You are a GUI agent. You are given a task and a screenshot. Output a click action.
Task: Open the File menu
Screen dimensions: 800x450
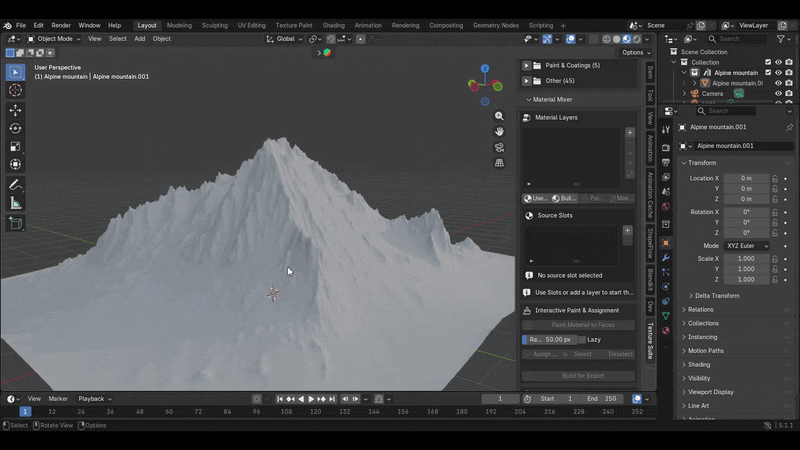click(21, 26)
